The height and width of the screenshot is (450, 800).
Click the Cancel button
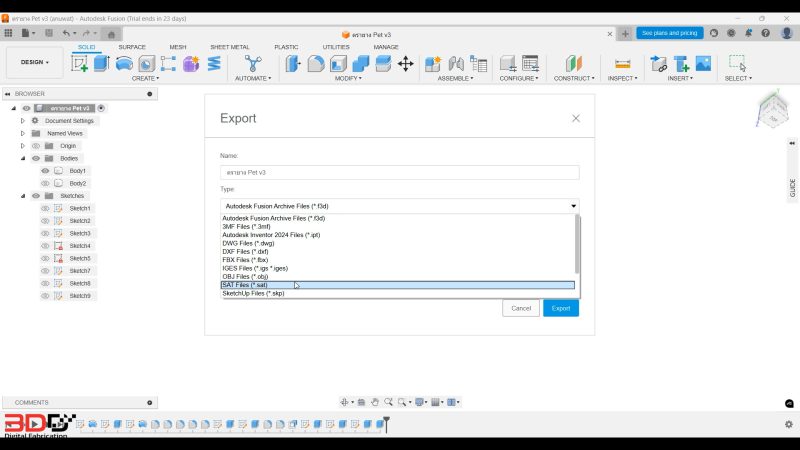521,308
